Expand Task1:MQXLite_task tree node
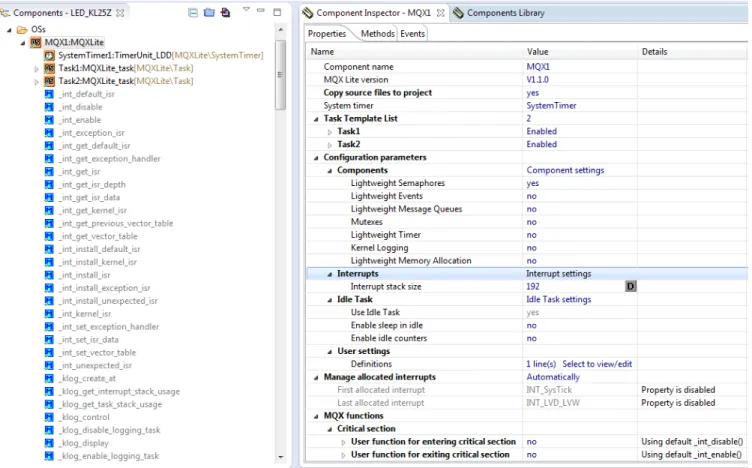The height and width of the screenshot is (468, 752). 36,69
